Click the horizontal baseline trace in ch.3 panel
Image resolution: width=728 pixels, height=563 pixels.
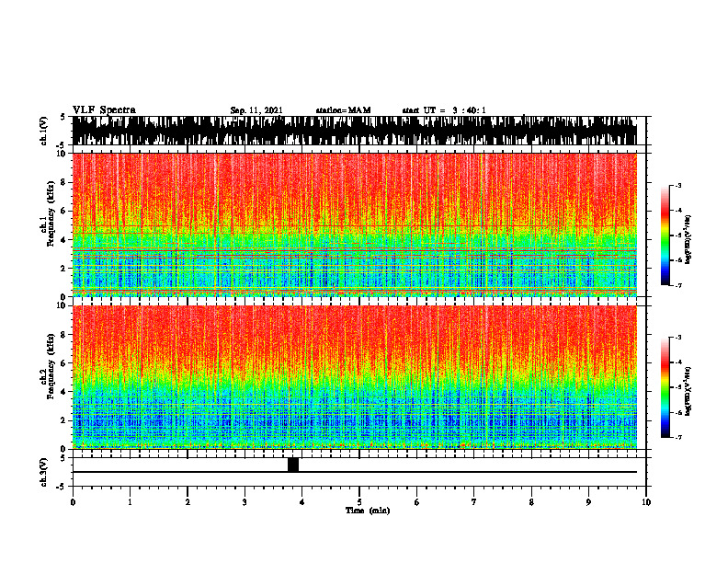pyautogui.click(x=354, y=472)
